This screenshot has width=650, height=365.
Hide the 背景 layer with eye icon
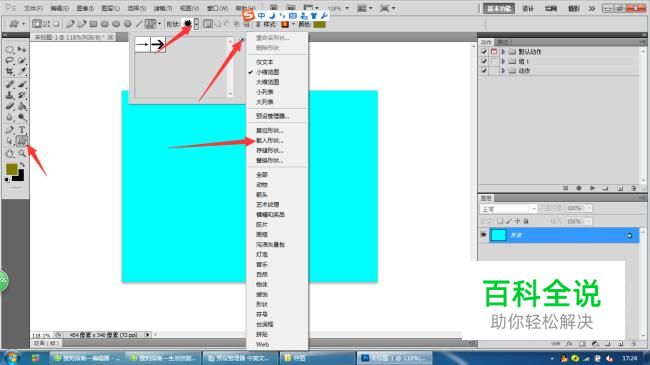[483, 235]
